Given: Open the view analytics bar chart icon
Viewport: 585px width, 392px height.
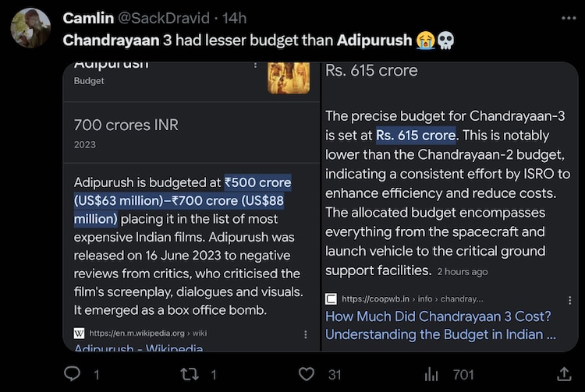Looking at the screenshot, I should (431, 375).
